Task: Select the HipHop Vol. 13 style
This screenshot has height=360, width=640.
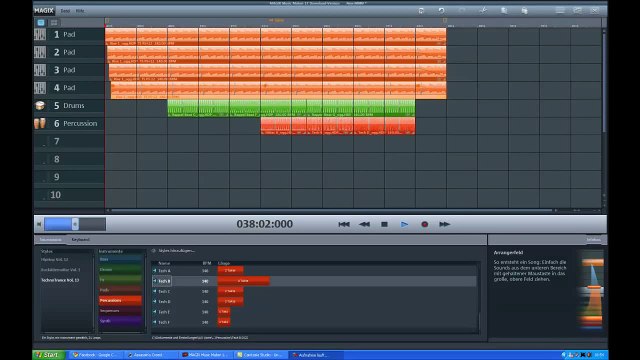Action: [54, 259]
